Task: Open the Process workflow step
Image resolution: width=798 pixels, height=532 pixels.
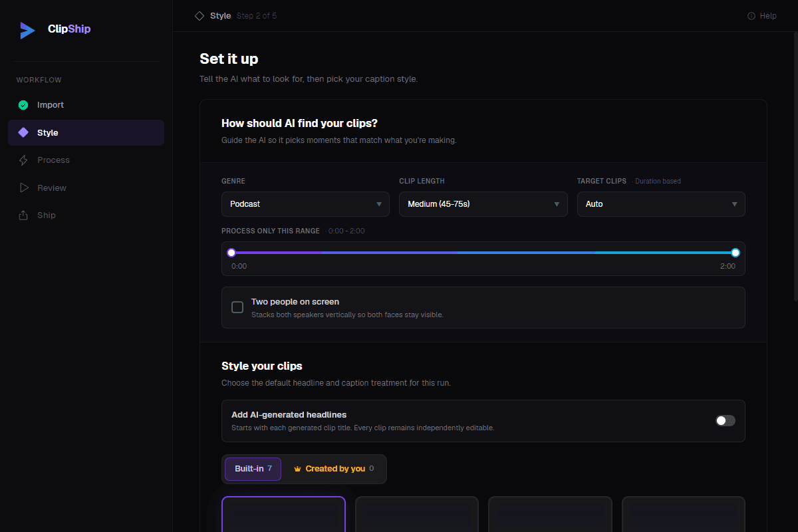Action: pos(86,160)
